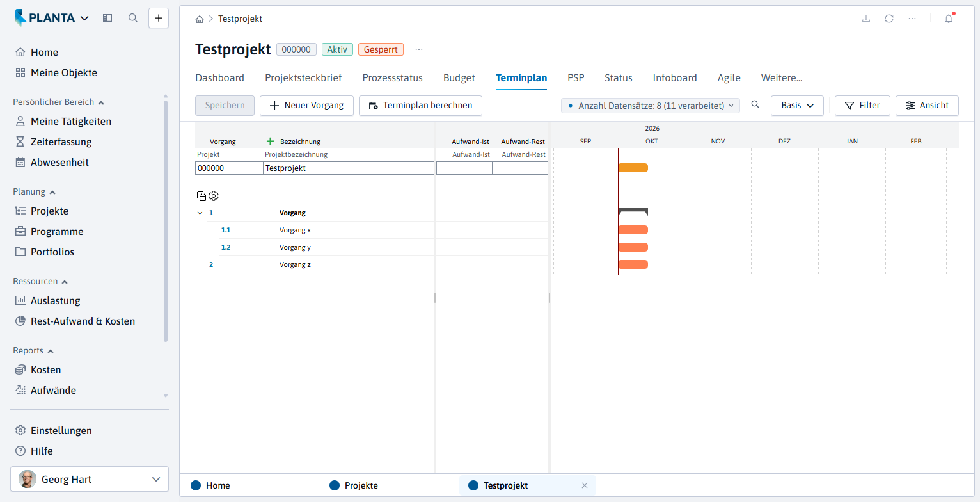Click the plus create-new button
Viewport: 980px width, 502px height.
159,18
